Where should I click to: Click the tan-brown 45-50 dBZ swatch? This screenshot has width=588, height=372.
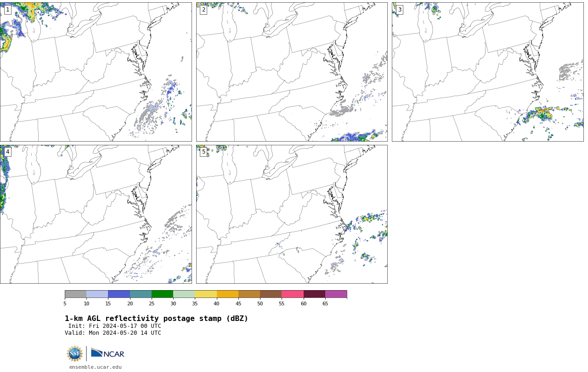[x=249, y=294]
